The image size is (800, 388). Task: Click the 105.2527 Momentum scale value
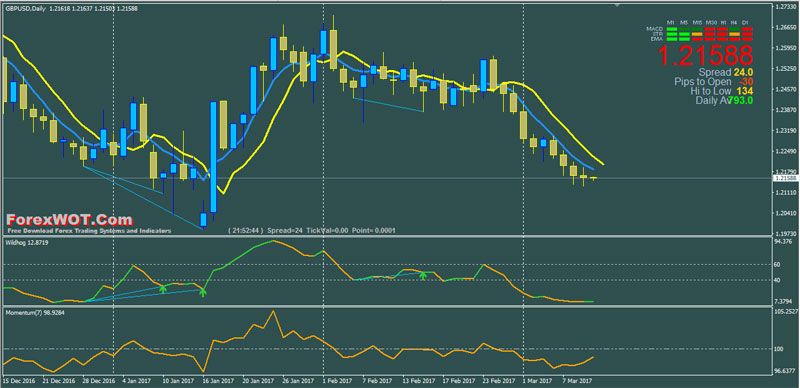785,311
